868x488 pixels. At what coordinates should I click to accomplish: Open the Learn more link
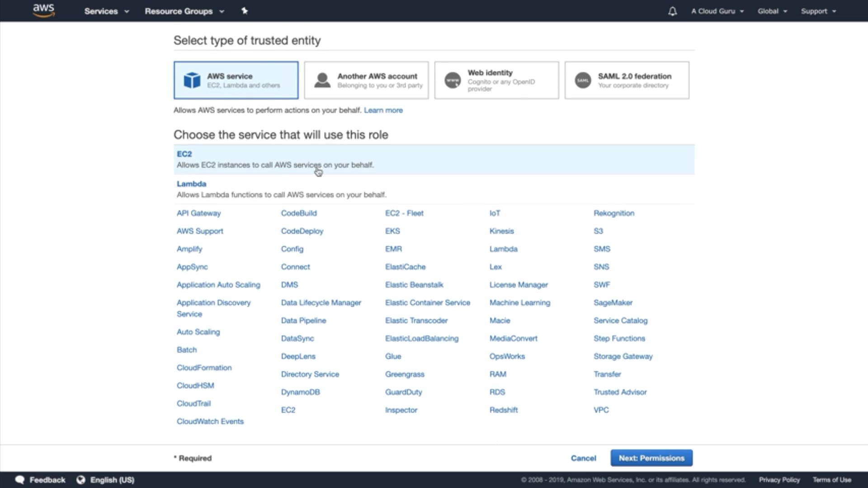(383, 110)
